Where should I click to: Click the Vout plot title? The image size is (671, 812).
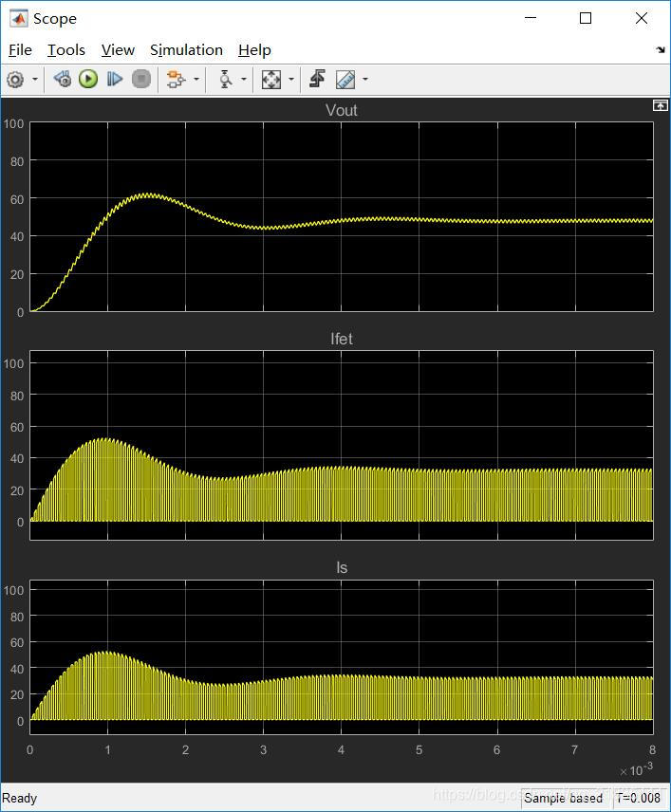coord(342,110)
